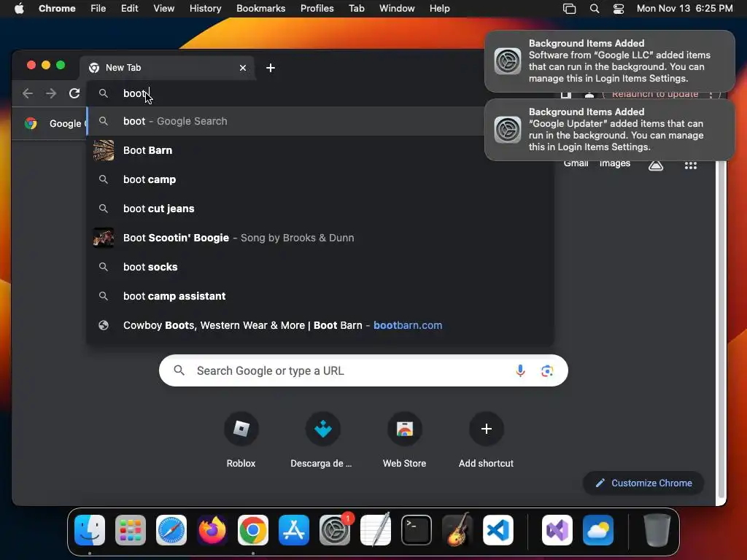This screenshot has height=560, width=747.
Task: Open the Chrome menu in the menu bar
Action: pos(57,9)
